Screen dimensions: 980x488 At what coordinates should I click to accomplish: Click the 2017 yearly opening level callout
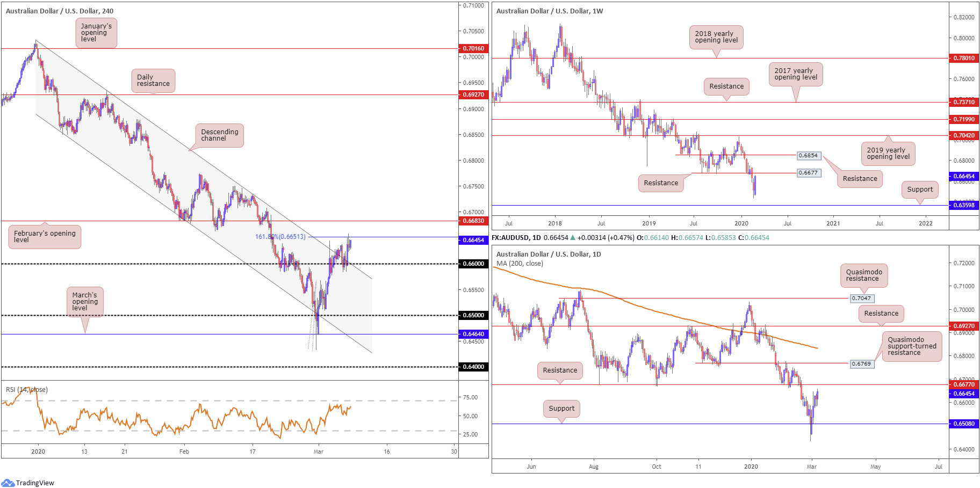pyautogui.click(x=796, y=74)
